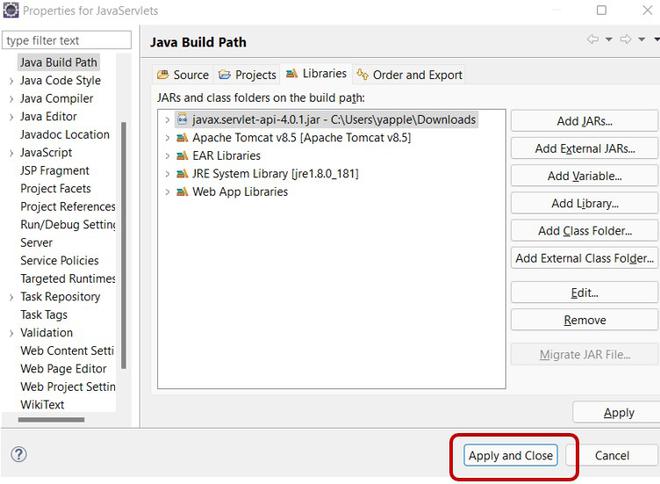This screenshot has width=660, height=484.
Task: Click the EAR Libraries icon
Action: pos(183,155)
